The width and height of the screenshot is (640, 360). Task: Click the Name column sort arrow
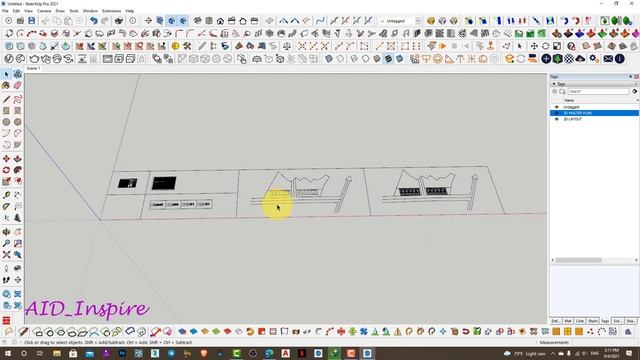tap(637, 100)
